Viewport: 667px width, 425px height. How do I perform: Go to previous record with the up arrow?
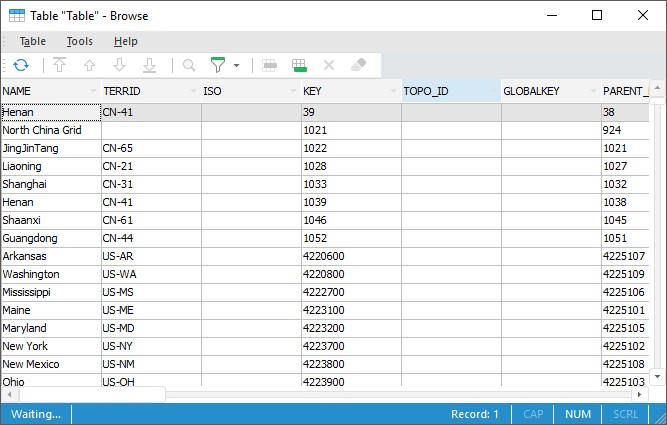pyautogui.click(x=90, y=65)
